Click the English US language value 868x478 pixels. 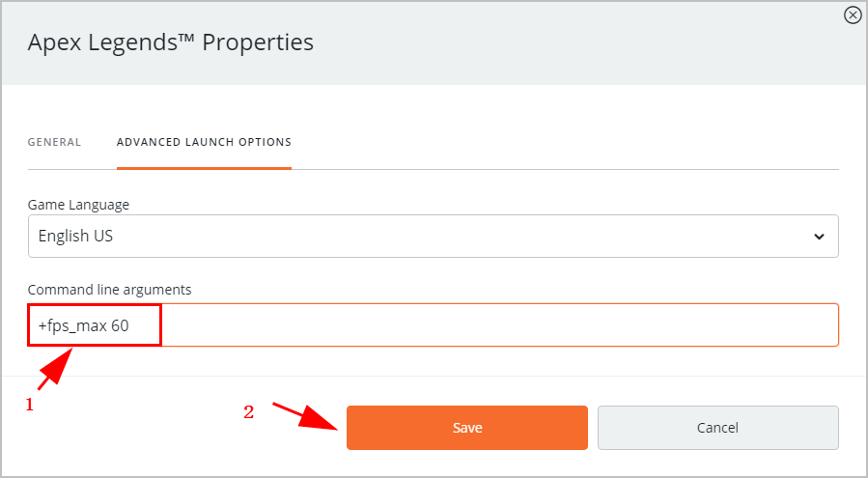[75, 236]
